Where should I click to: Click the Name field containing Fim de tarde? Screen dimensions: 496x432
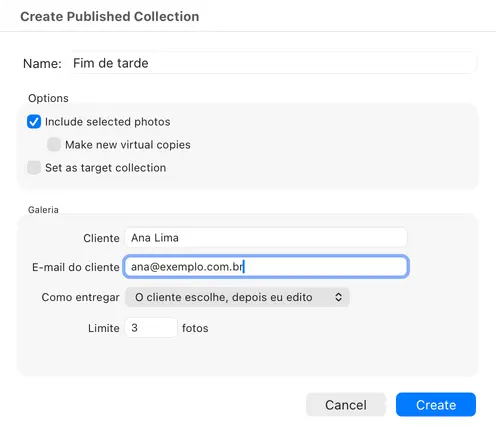tap(271, 63)
